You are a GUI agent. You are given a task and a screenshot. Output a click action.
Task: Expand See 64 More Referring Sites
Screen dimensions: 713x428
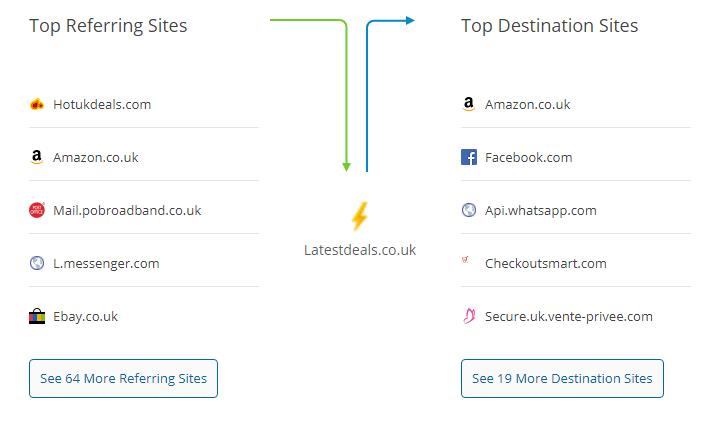coord(123,379)
